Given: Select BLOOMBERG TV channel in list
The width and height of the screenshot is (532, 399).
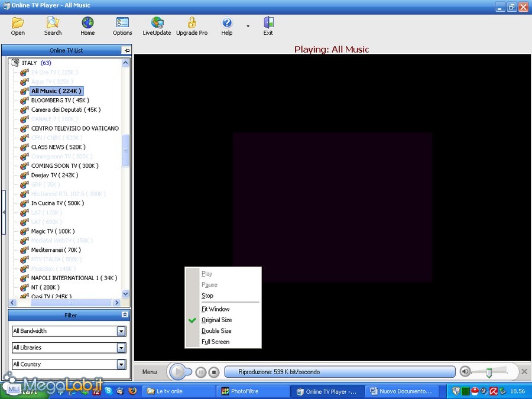Looking at the screenshot, I should [x=60, y=100].
